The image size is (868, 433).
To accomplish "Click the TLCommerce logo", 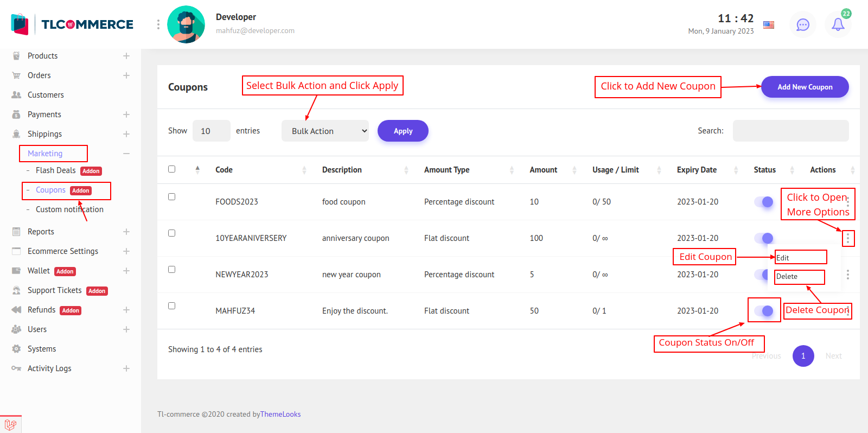I will click(73, 24).
